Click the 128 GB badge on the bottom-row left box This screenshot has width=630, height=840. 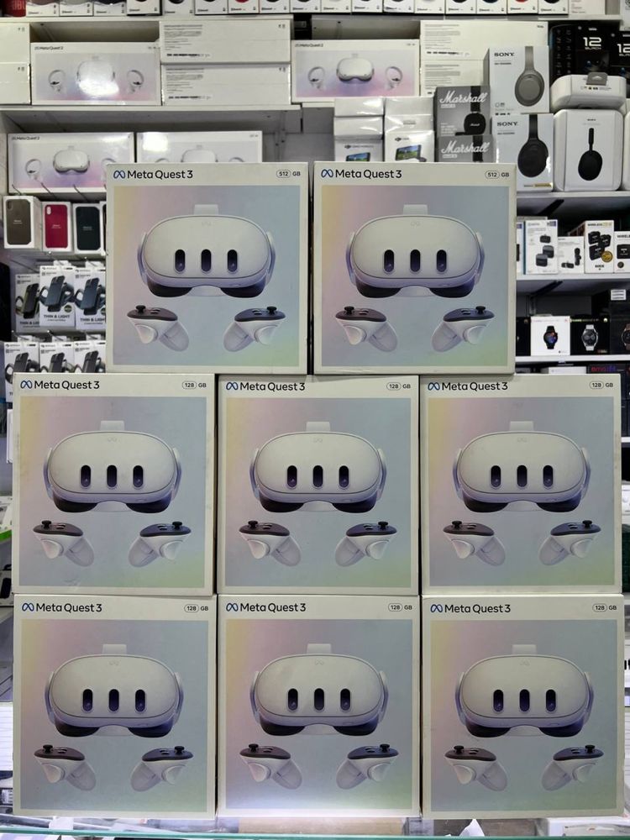point(197,608)
